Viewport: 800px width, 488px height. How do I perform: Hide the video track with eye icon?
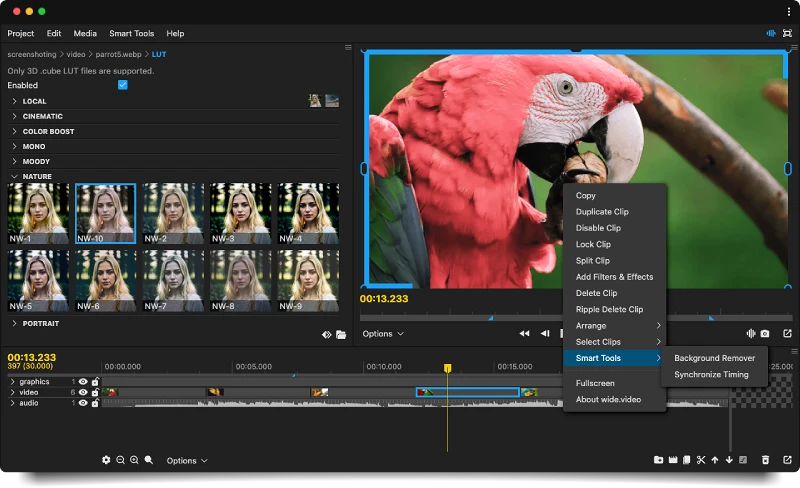(83, 392)
